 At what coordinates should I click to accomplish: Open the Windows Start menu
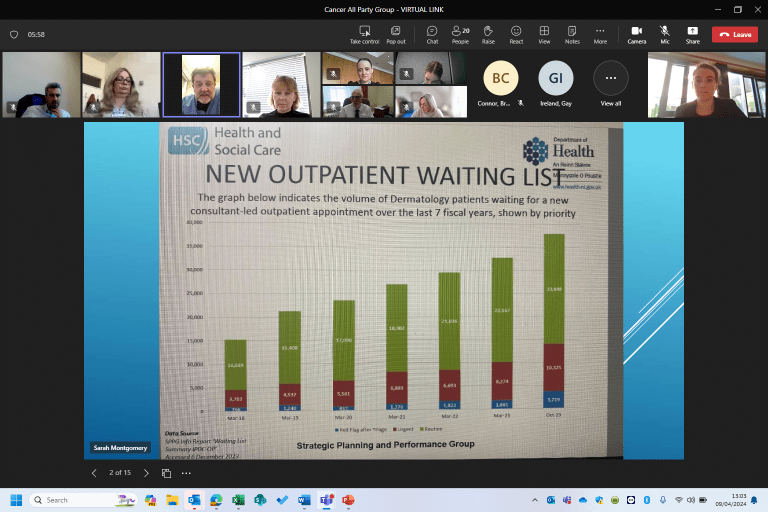16,500
